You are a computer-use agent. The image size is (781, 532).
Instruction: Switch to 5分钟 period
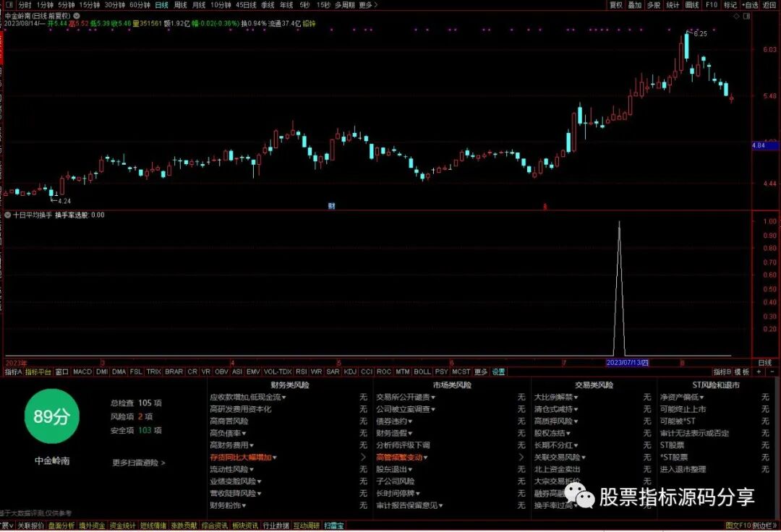tap(67, 5)
